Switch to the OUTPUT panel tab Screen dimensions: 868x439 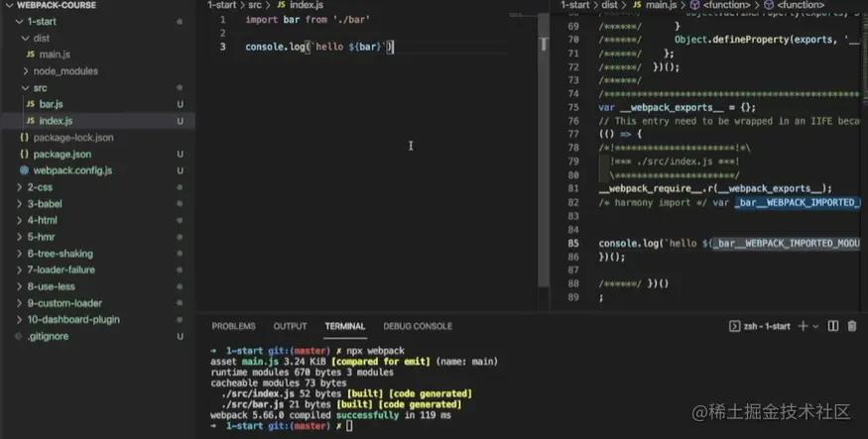click(290, 326)
